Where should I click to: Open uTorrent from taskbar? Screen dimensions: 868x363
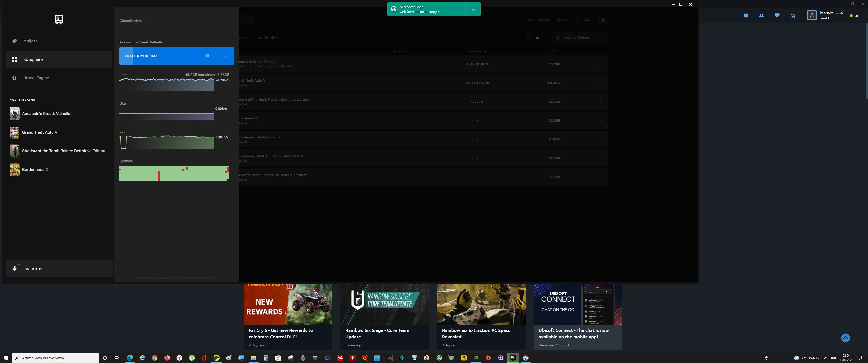192,358
